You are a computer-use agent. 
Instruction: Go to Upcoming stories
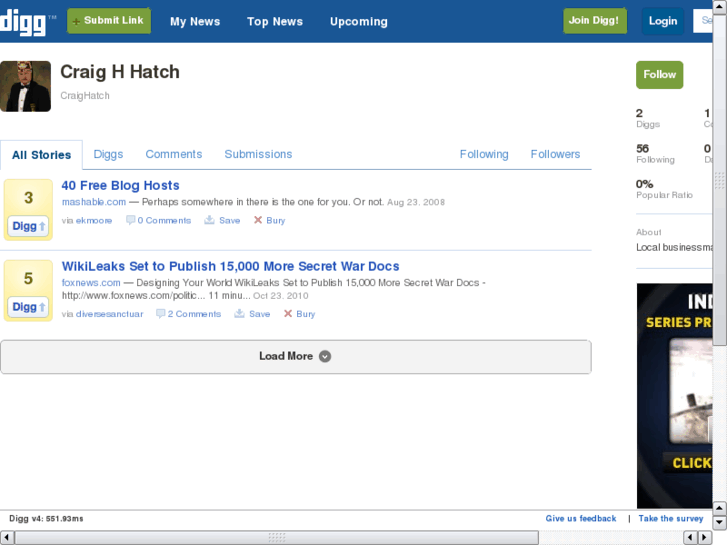click(x=359, y=21)
